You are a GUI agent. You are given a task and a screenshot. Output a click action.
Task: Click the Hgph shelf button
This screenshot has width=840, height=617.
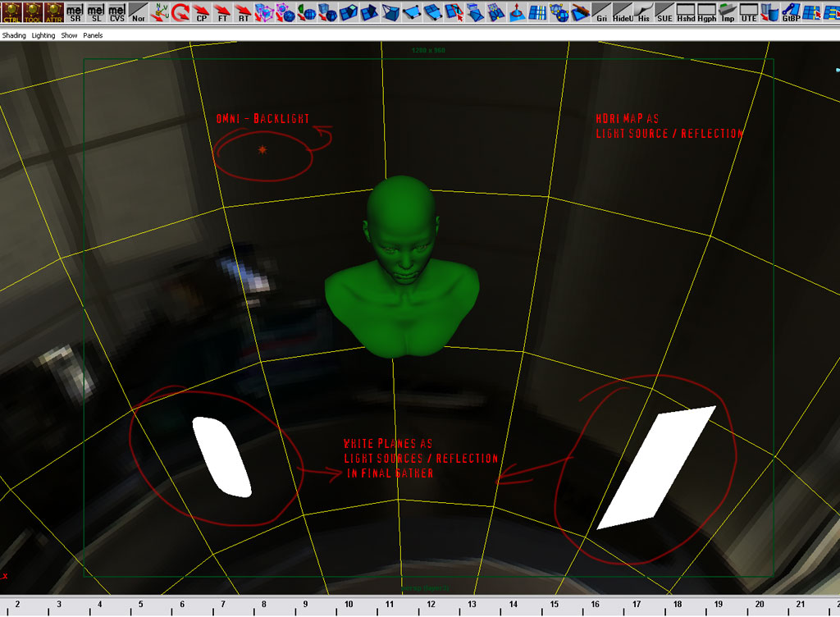coord(706,11)
